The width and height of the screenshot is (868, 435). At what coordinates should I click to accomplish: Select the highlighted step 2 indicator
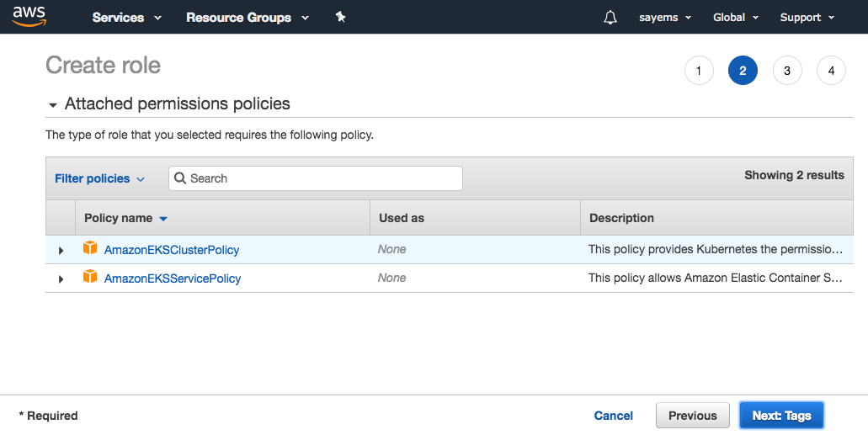click(743, 71)
